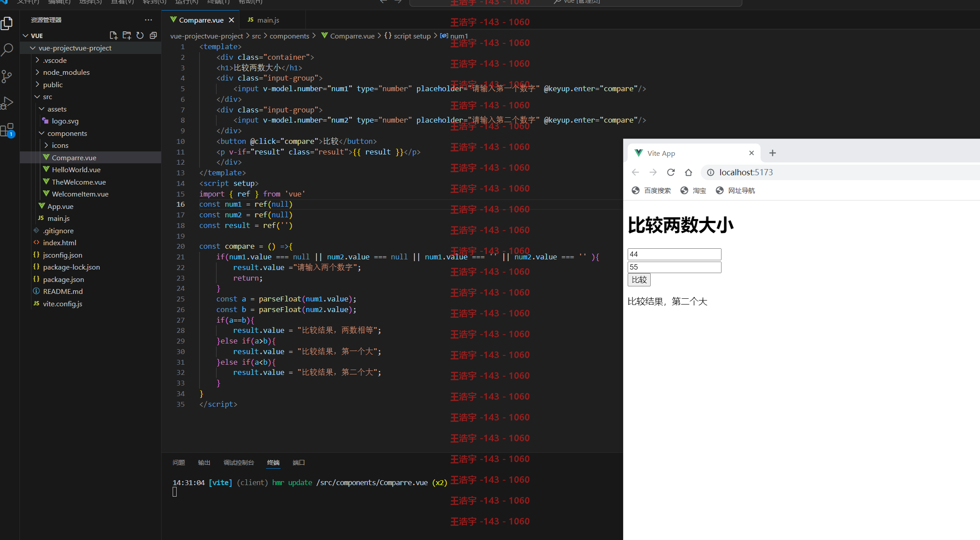Reload the localhost page
980x540 pixels.
(671, 172)
